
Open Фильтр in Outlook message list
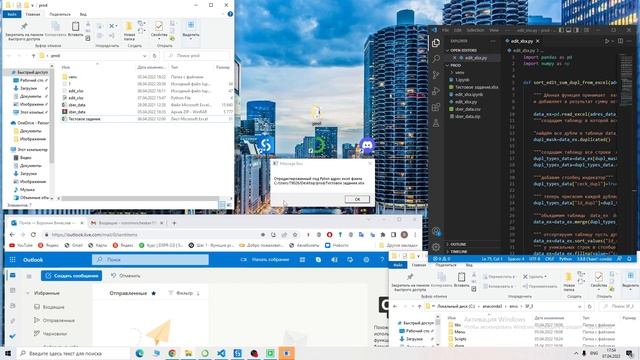181,293
